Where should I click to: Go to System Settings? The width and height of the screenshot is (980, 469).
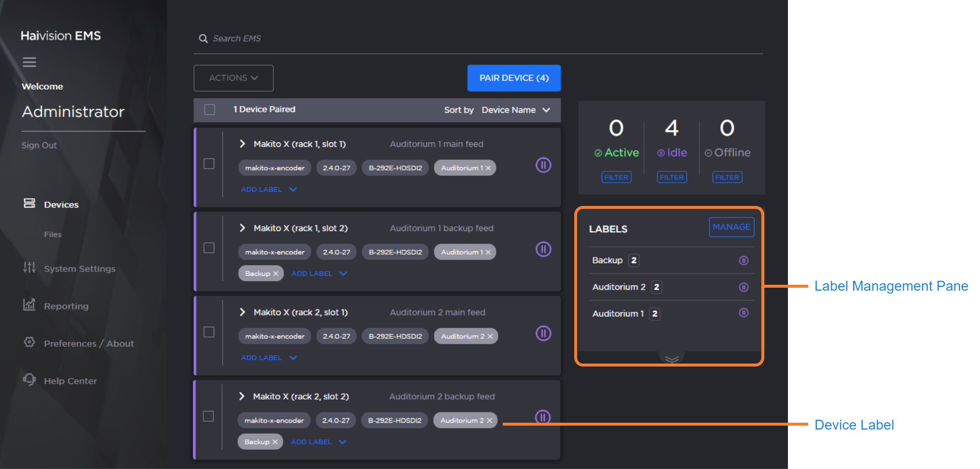pos(79,268)
